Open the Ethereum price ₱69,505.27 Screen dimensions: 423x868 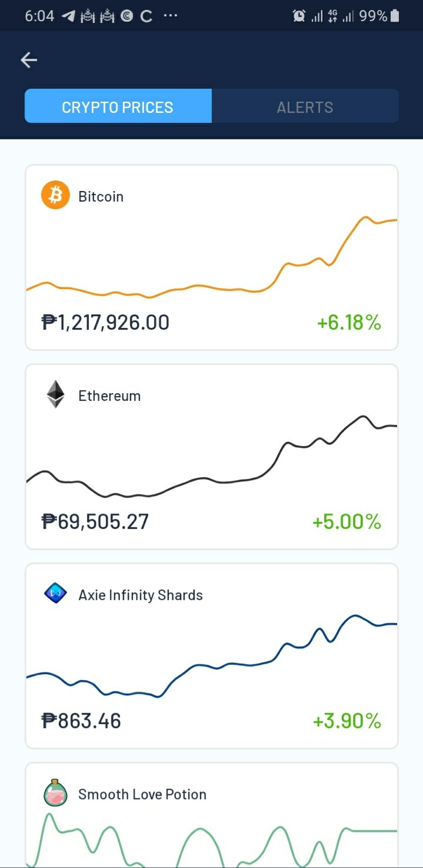click(x=95, y=521)
